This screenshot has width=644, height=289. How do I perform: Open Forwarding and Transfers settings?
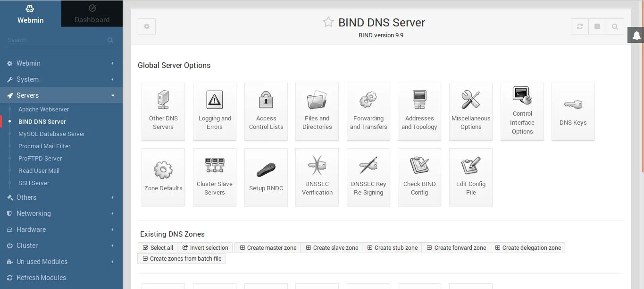[368, 112]
